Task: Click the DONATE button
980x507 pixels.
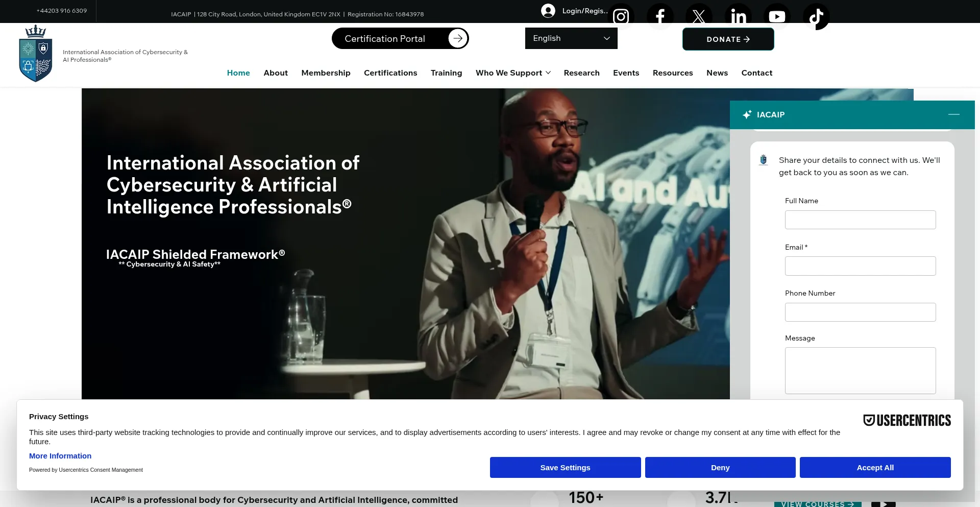Action: [728, 39]
